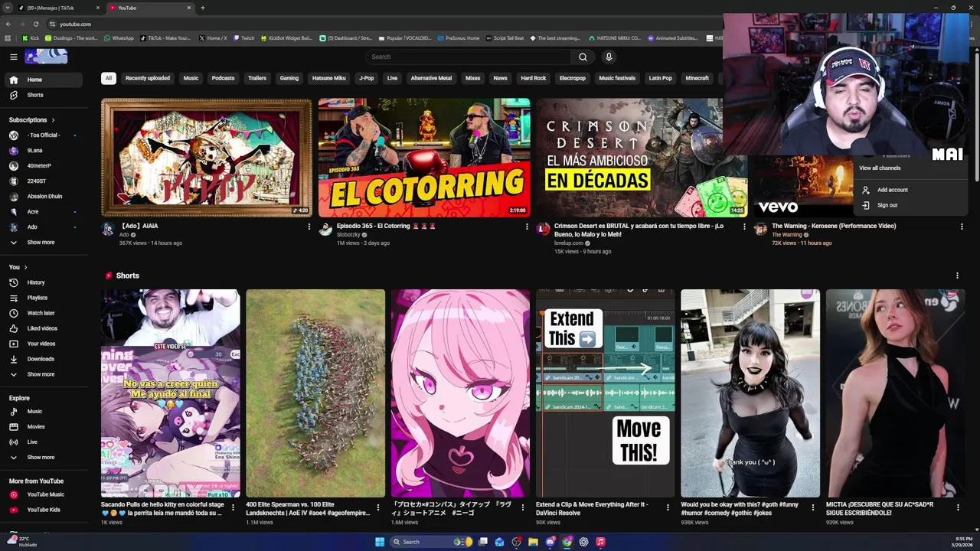Open Movies under Explore
Screen dimensions: 980x551
(x=43, y=426)
